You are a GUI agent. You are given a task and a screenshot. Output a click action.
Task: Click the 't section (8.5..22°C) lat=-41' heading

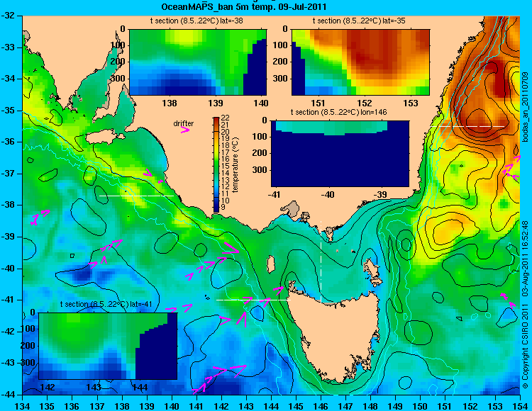point(106,304)
